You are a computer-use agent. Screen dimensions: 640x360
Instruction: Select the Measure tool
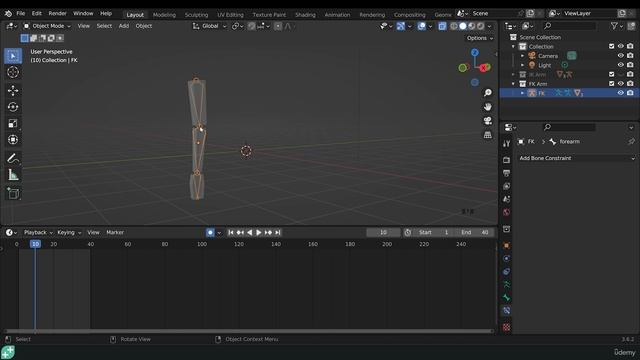pyautogui.click(x=13, y=175)
